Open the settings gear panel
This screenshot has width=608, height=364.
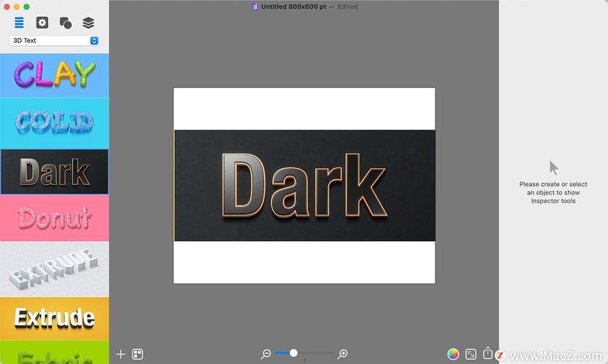[42, 23]
